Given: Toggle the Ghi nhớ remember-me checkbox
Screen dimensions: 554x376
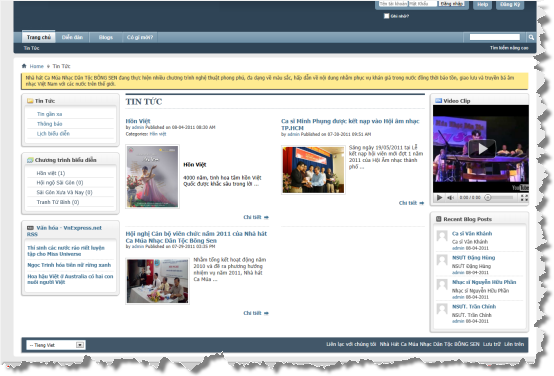Looking at the screenshot, I should tap(387, 16).
